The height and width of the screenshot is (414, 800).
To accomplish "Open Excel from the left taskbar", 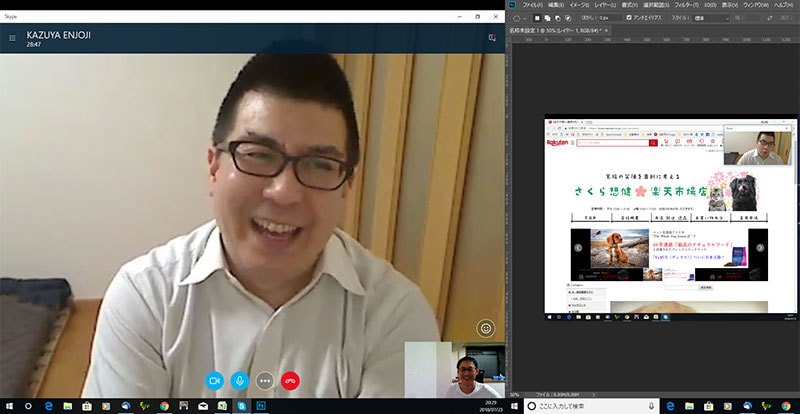I will click(x=222, y=406).
